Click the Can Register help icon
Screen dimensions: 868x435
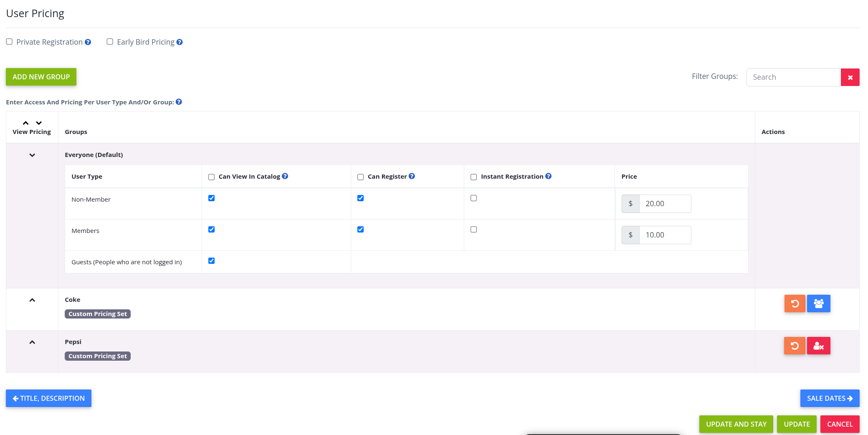412,176
